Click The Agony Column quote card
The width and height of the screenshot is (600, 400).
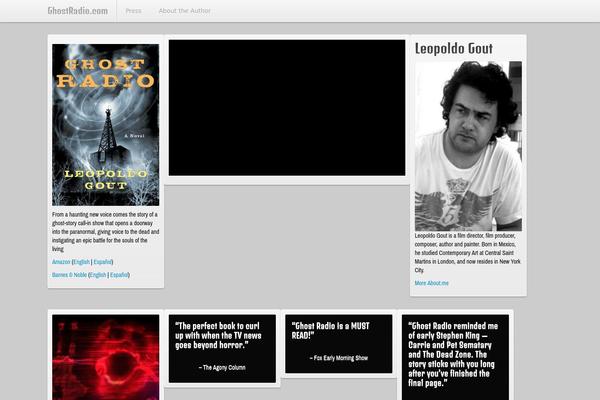click(x=222, y=348)
